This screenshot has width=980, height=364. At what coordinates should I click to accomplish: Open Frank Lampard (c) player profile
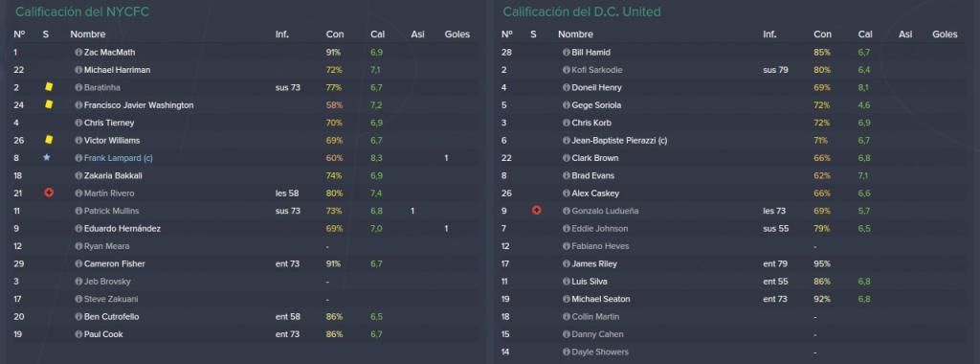pos(118,158)
